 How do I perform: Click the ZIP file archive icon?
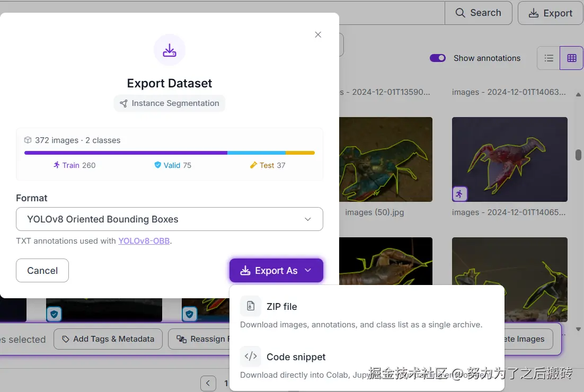point(251,306)
